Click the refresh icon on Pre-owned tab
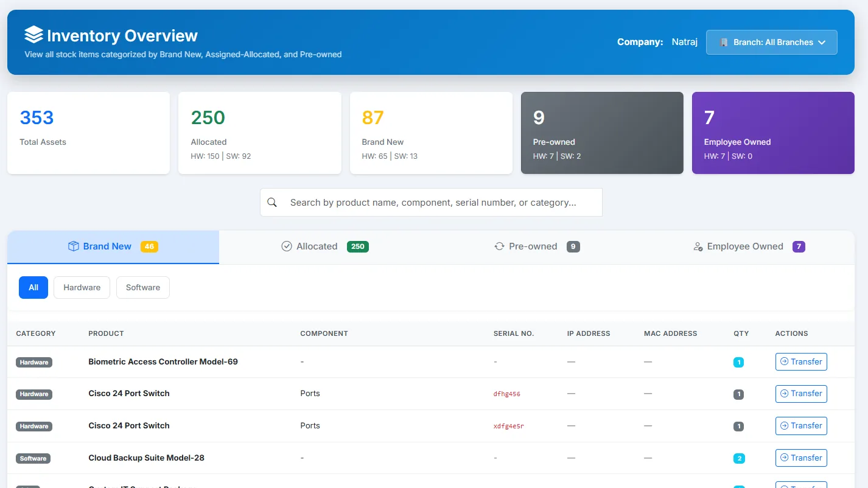Viewport: 868px width, 488px height. click(x=499, y=246)
